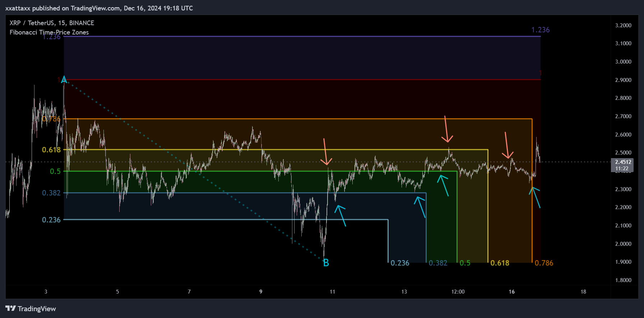Click the 0.236 price level label on the left
Screen dimensions: 644x318
[51, 220]
